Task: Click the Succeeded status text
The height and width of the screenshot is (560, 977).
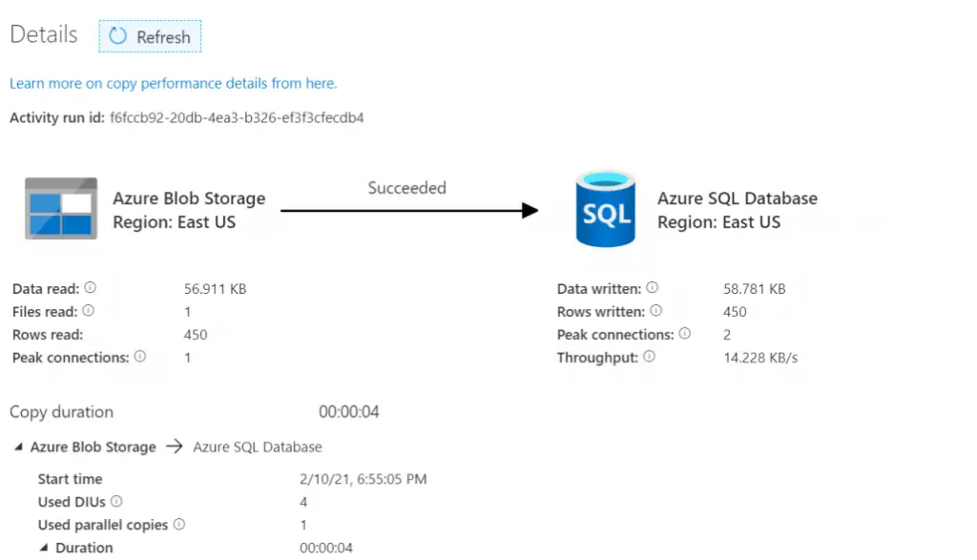Action: tap(406, 188)
